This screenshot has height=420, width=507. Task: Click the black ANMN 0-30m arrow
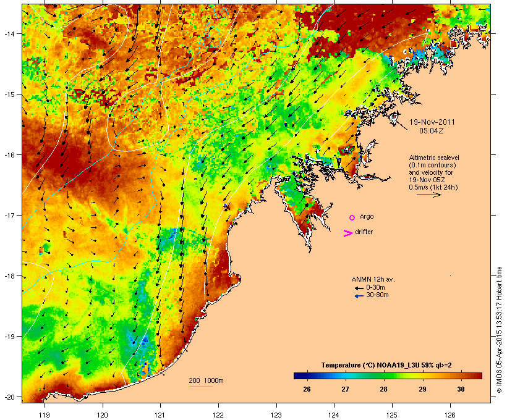point(359,288)
